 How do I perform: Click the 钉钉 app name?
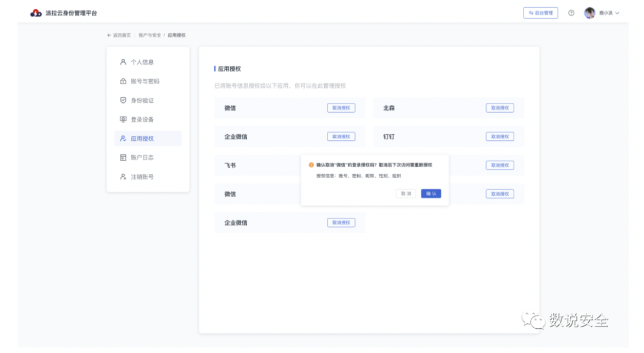pos(388,137)
